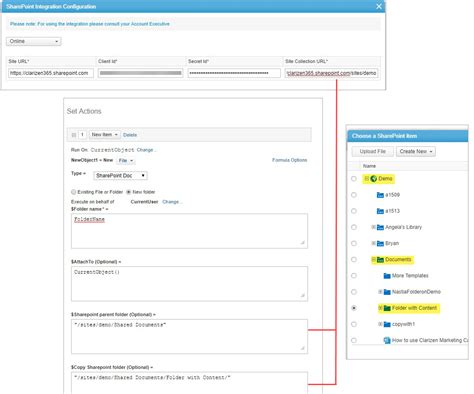Collapse the Demo site tree node
Screen dimensions: 474x394
pyautogui.click(x=366, y=179)
